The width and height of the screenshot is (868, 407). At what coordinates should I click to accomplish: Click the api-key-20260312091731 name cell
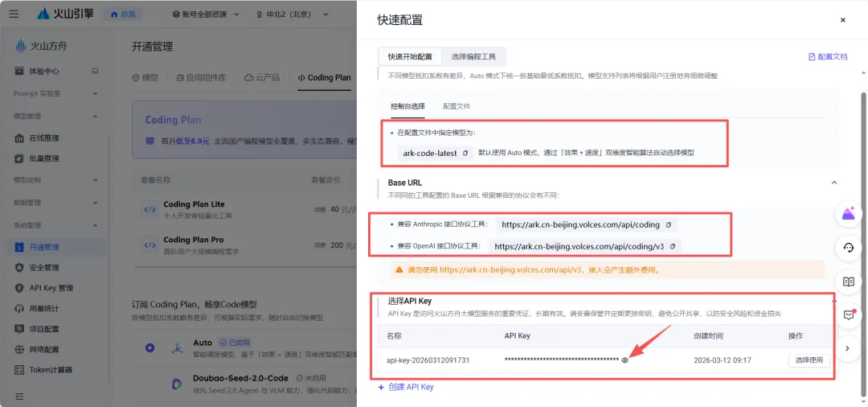(x=428, y=360)
